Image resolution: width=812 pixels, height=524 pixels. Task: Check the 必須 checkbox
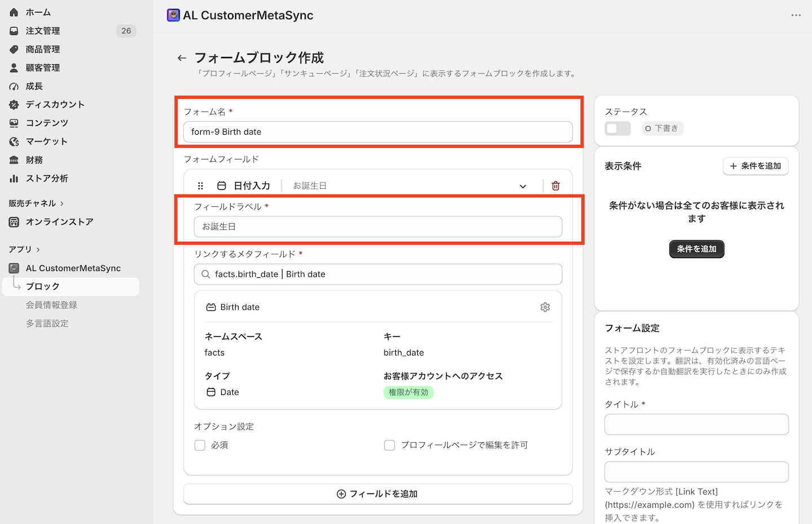tap(200, 445)
